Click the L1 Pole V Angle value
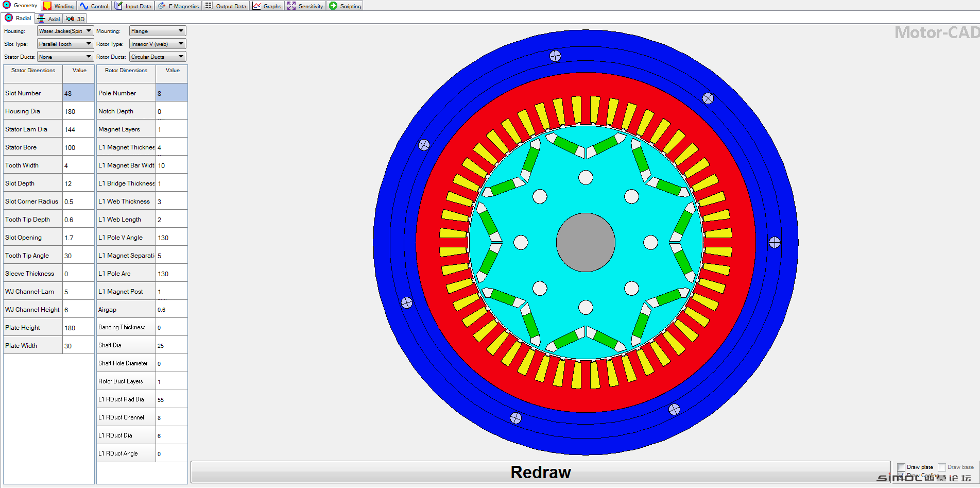Image resolution: width=980 pixels, height=488 pixels. pos(171,237)
